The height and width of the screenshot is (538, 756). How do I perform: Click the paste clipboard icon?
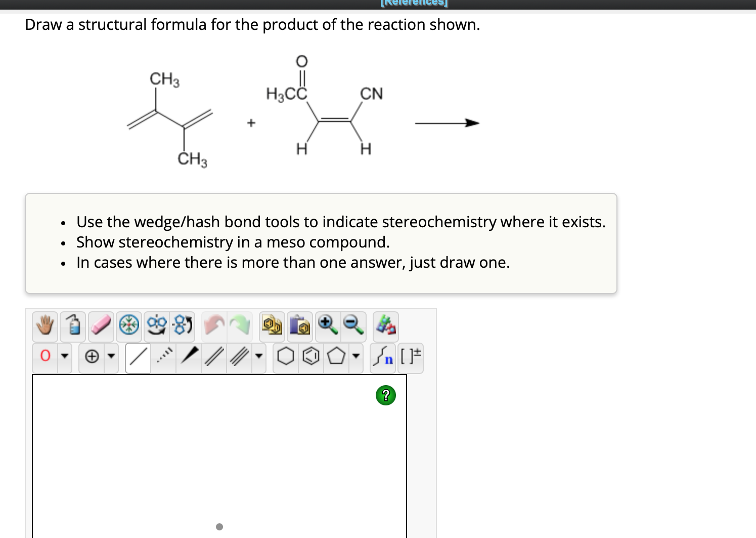click(300, 325)
